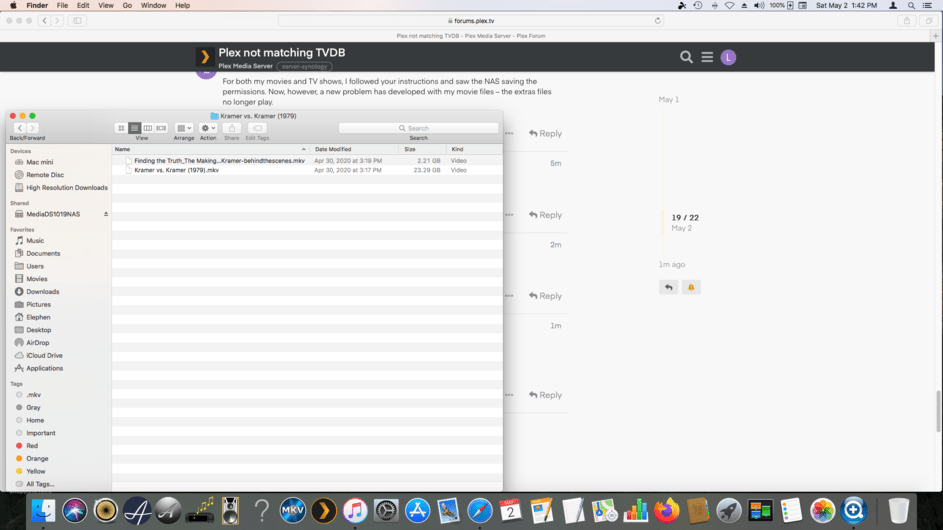
Task: Launch iTunes from the Dock
Action: [355, 511]
